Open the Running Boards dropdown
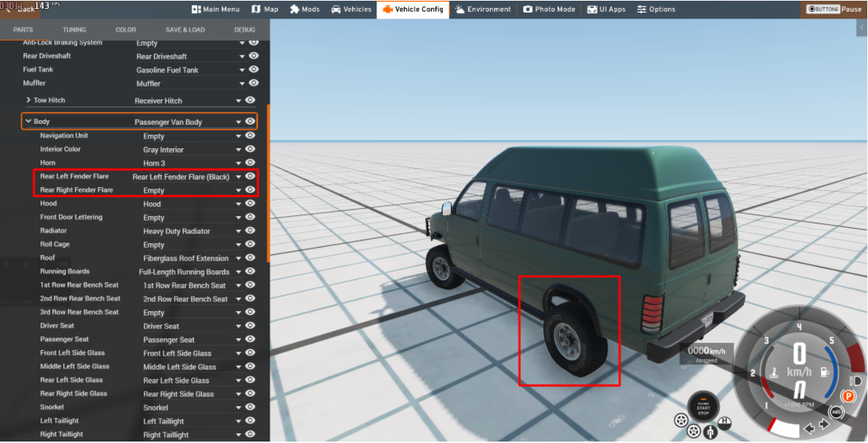The image size is (868, 443). tap(190, 272)
